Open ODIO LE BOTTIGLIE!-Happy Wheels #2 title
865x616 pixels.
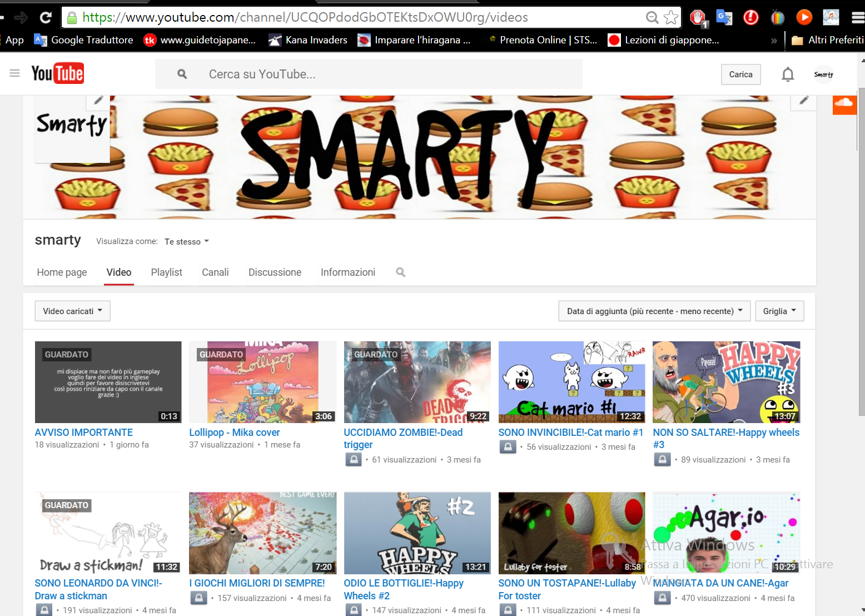(404, 589)
